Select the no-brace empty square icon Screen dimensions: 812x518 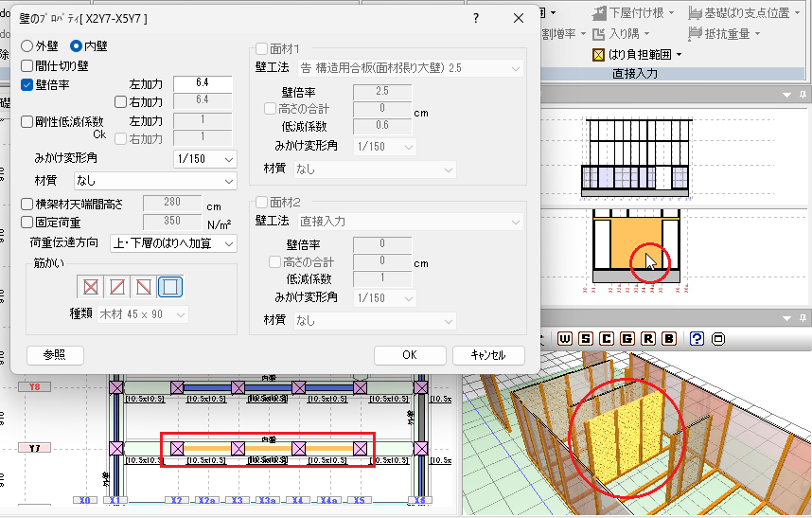(x=170, y=287)
